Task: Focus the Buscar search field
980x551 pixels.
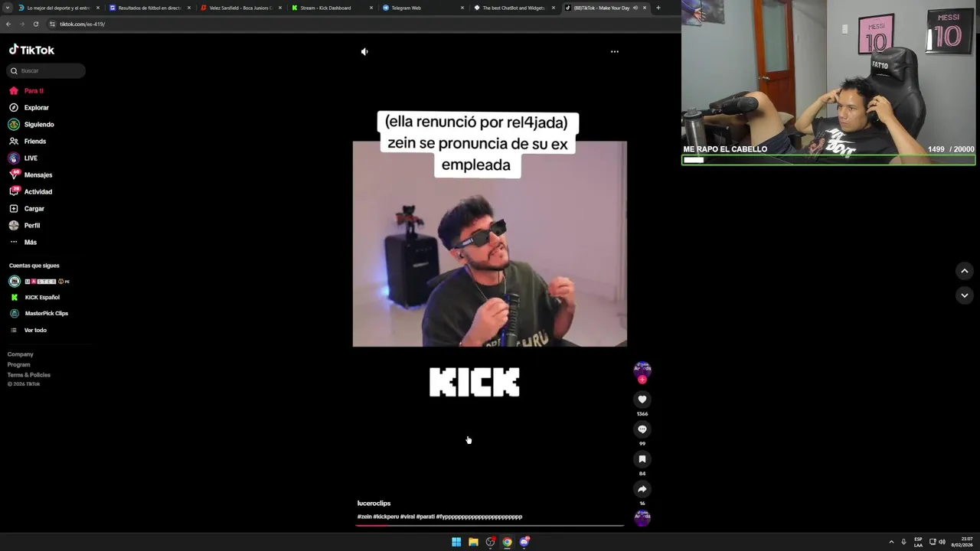Action: tap(47, 70)
